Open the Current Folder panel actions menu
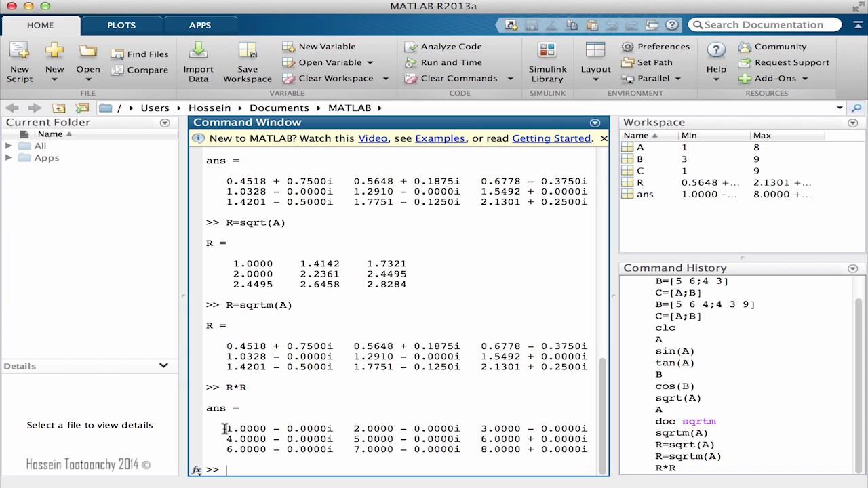 pos(165,123)
